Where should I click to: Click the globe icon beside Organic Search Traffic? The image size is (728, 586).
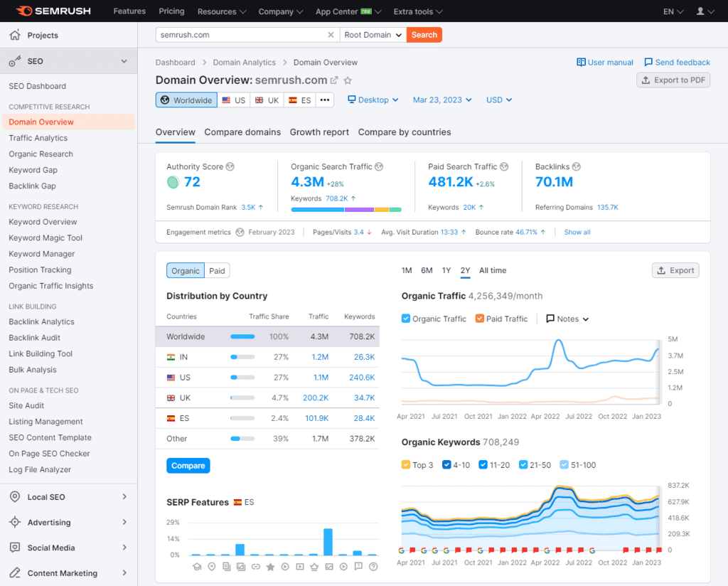[379, 166]
